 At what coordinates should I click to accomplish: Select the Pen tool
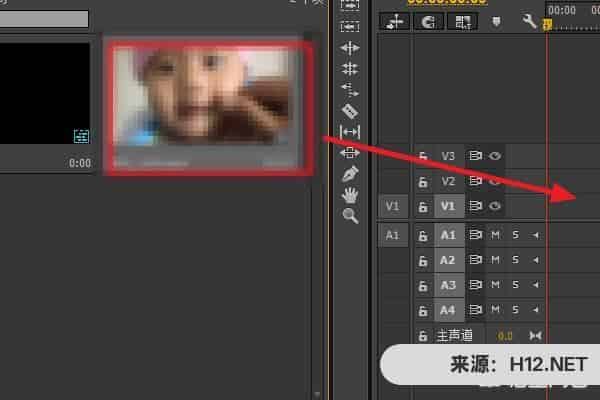click(x=350, y=174)
